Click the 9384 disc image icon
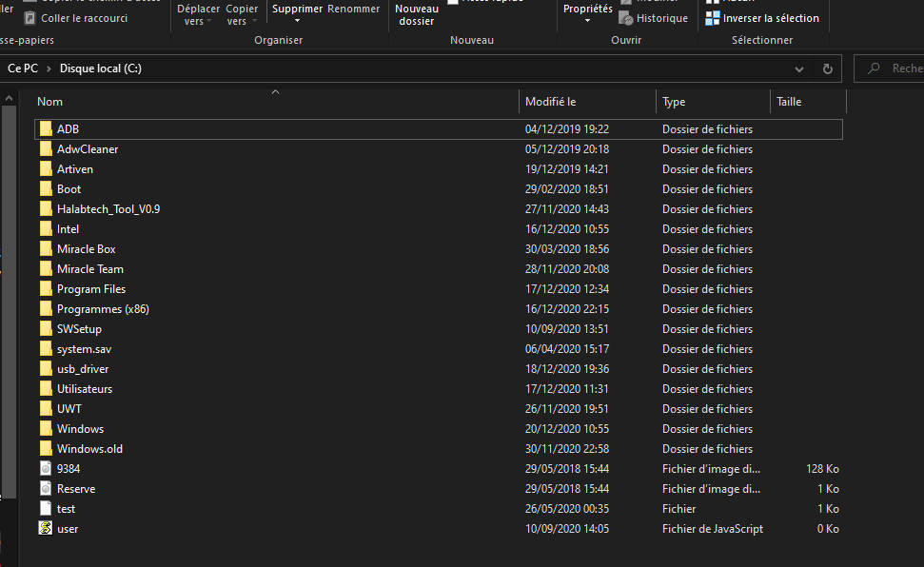Image resolution: width=924 pixels, height=567 pixels. [46, 469]
